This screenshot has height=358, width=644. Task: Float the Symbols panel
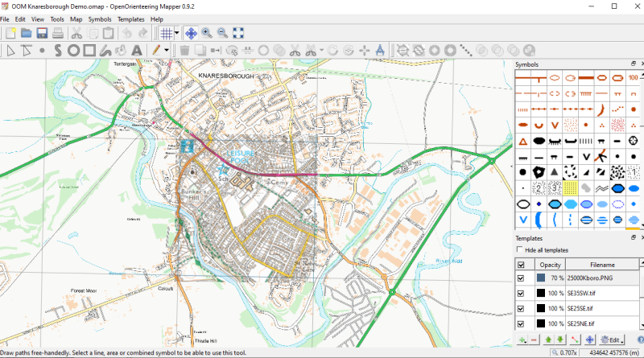tap(634, 64)
